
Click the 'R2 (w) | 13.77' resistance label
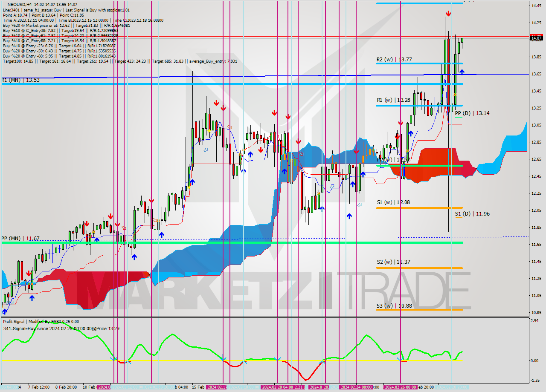click(x=394, y=60)
